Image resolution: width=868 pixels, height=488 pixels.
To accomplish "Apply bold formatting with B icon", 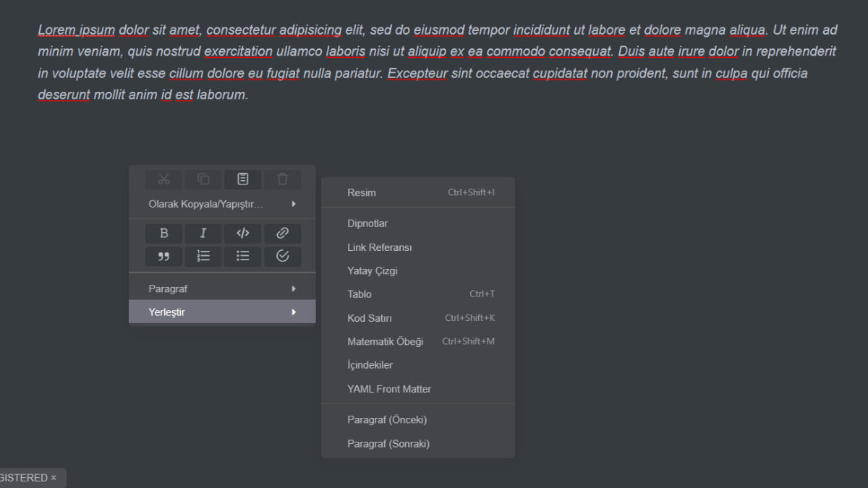I will point(164,233).
